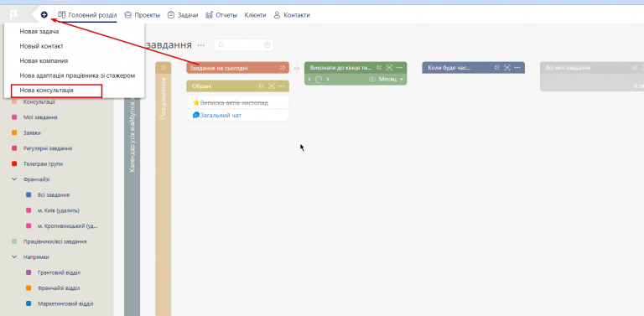Open three-dots menu of Виконати до кінця column
This screenshot has width=644, height=316.
pos(400,67)
